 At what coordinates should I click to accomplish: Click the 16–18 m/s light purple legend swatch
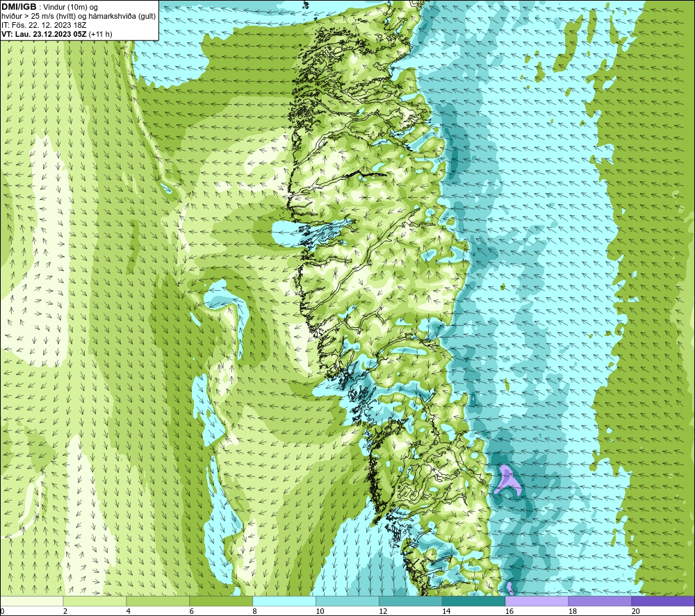(537, 601)
